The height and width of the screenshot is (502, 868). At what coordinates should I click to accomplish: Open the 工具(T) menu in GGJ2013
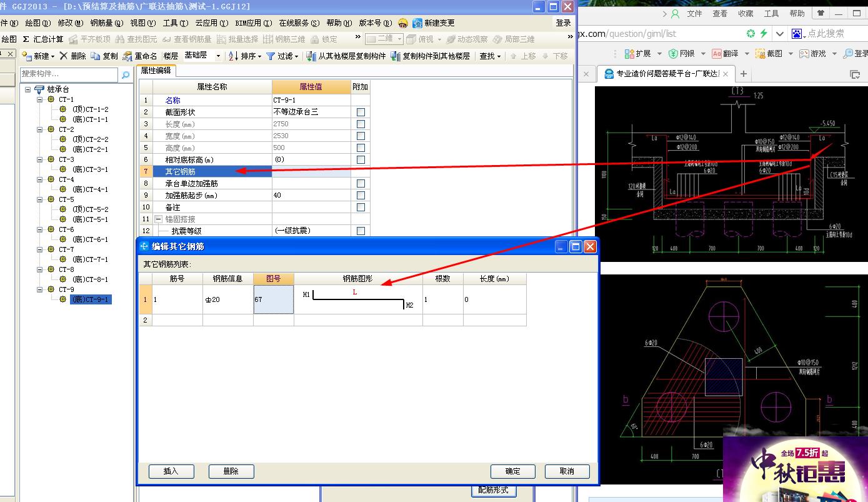point(175,23)
